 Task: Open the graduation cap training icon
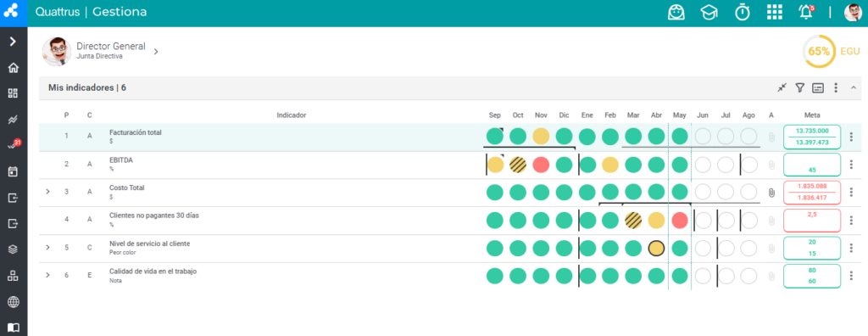pos(709,12)
